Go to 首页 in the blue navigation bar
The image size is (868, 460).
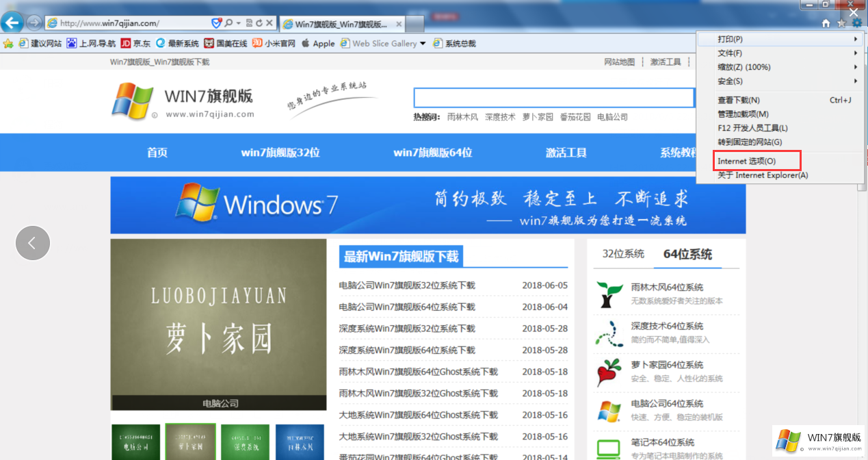(157, 153)
